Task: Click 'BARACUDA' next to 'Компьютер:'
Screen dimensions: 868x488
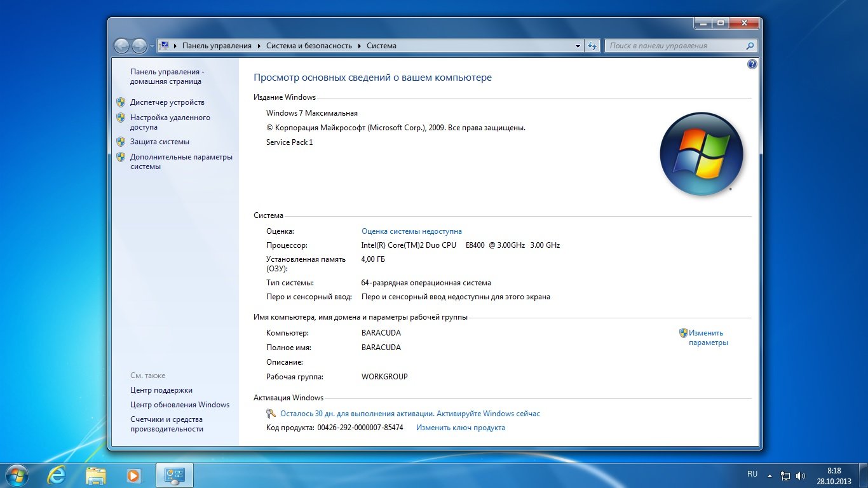Action: [x=381, y=333]
